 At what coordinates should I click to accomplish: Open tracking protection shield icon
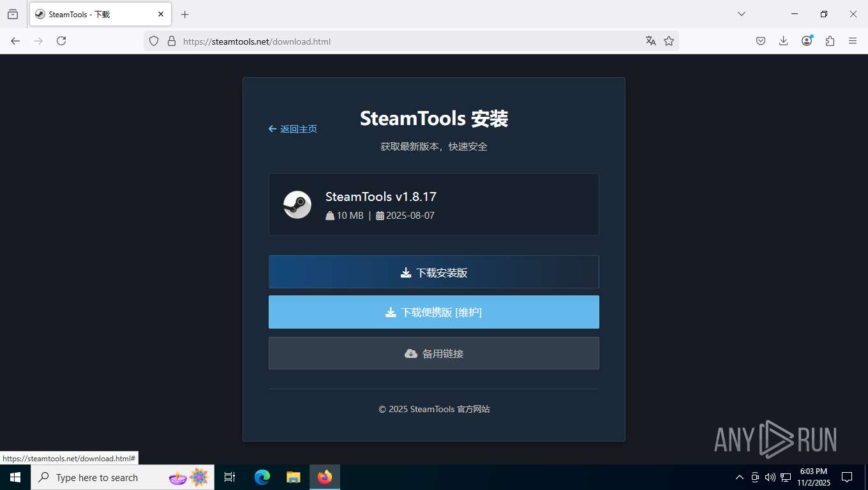pyautogui.click(x=154, y=41)
